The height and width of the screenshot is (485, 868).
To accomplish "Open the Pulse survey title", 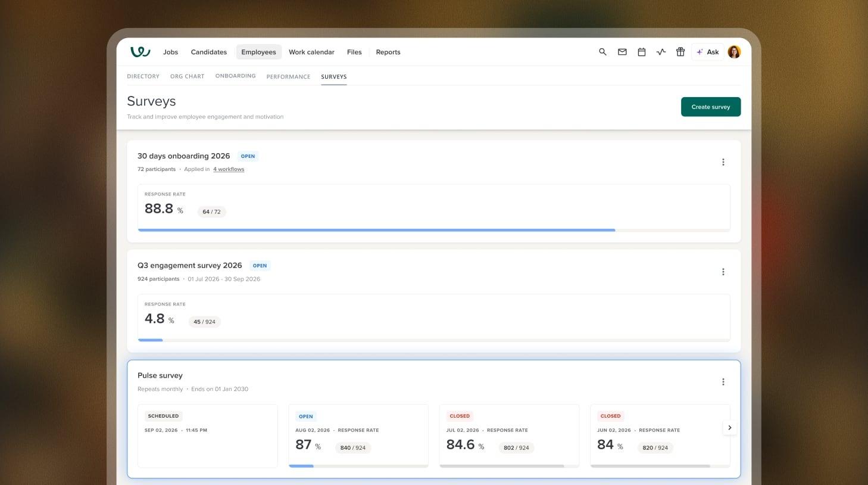I will coord(160,375).
